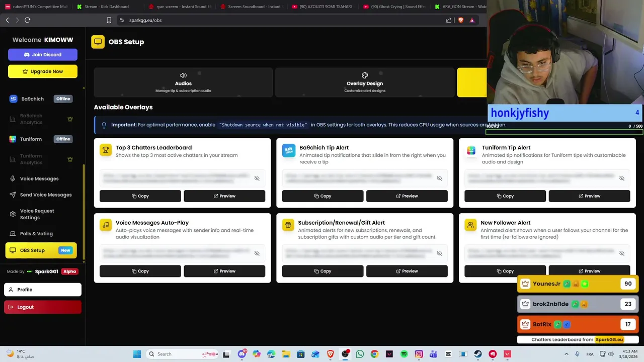Click the Join Discord button
Image resolution: width=644 pixels, height=362 pixels.
[43, 54]
